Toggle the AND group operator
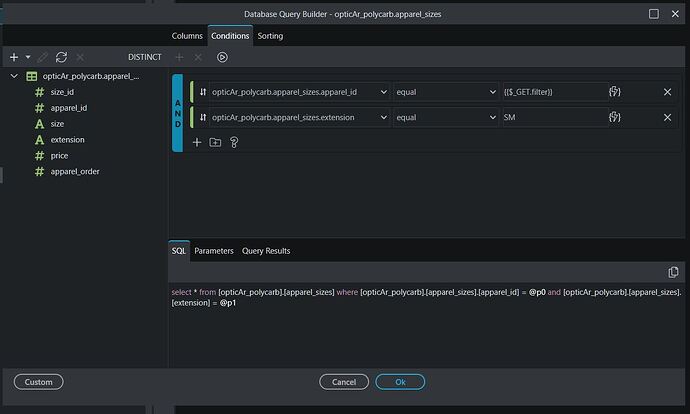Screen dimensions: 690x414 [178, 113]
